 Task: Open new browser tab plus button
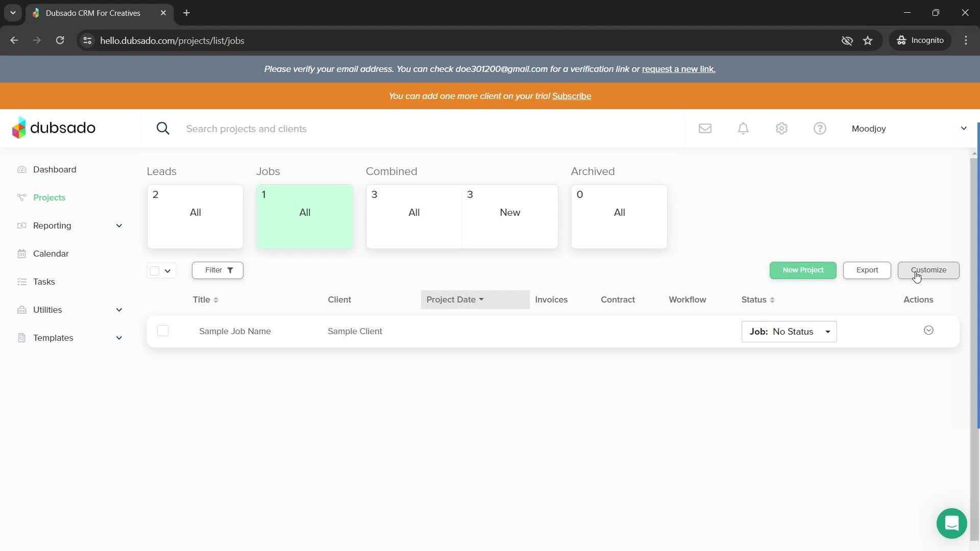186,13
